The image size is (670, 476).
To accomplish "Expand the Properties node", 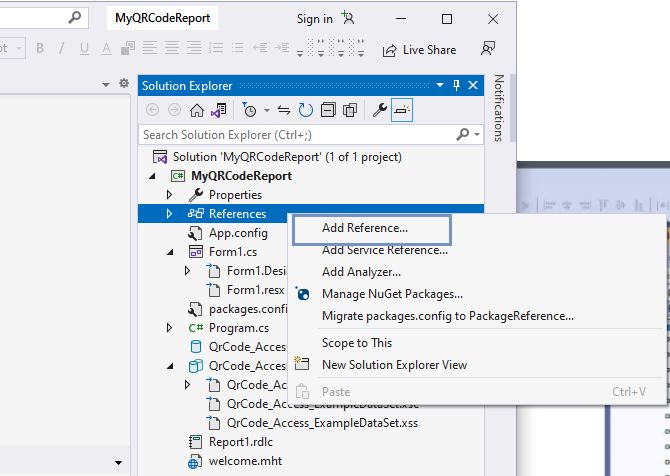I will (170, 195).
